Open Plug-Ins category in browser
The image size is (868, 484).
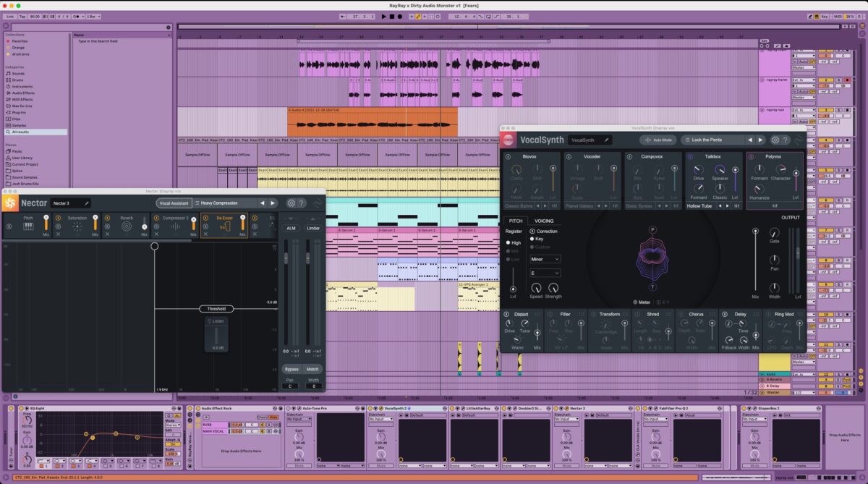click(19, 113)
